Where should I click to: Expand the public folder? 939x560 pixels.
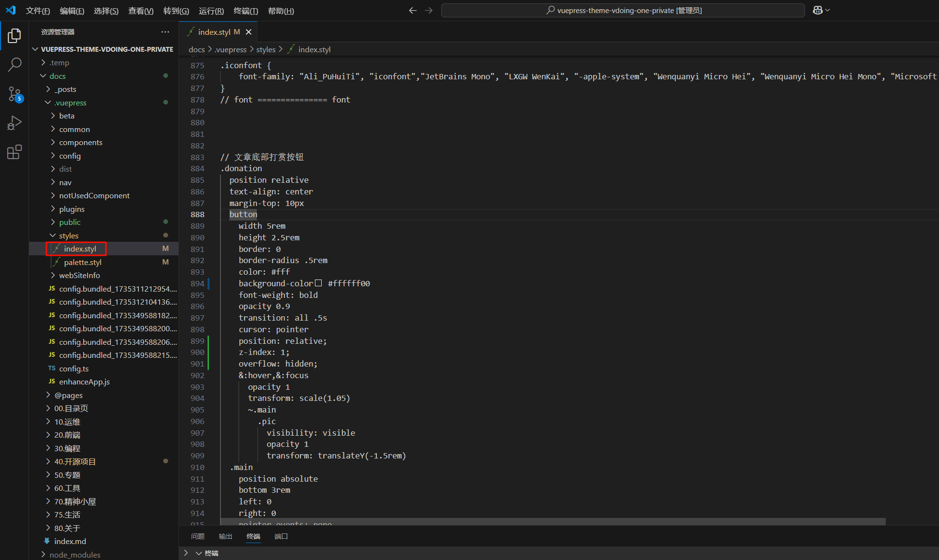70,222
